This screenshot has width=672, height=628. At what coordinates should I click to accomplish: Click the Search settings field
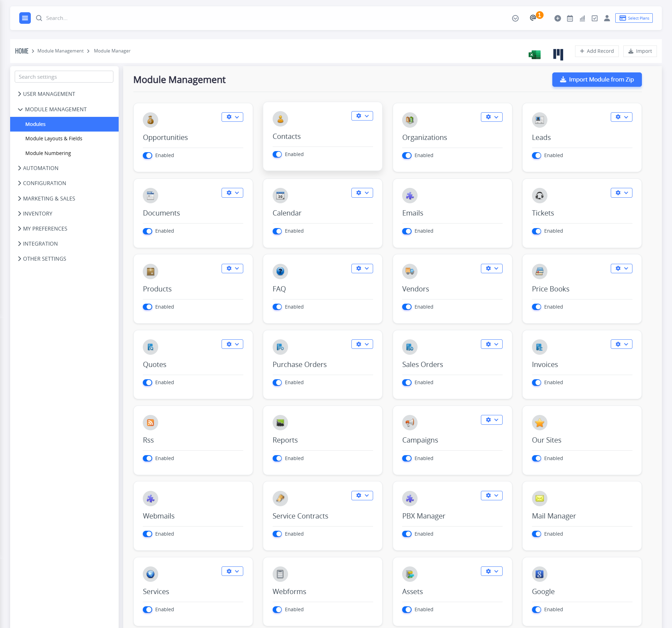(64, 77)
